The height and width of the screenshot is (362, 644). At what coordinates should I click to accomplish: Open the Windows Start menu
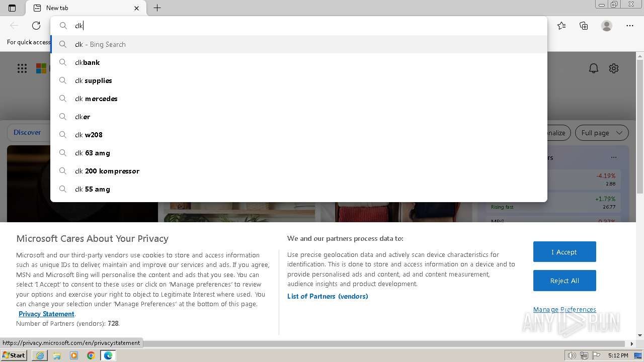14,355
